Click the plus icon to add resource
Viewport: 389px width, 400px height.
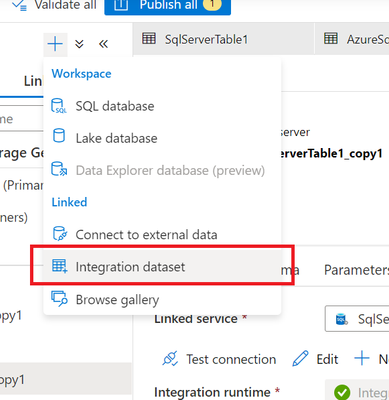click(x=55, y=44)
